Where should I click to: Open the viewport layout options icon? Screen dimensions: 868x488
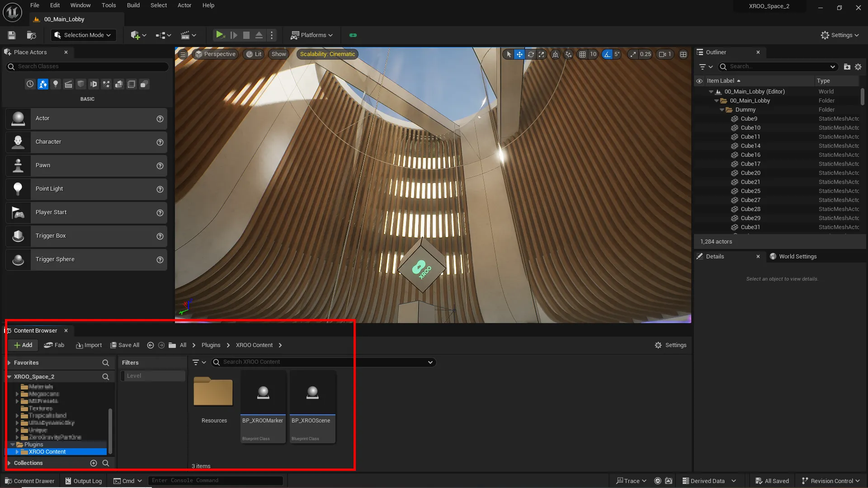[683, 54]
